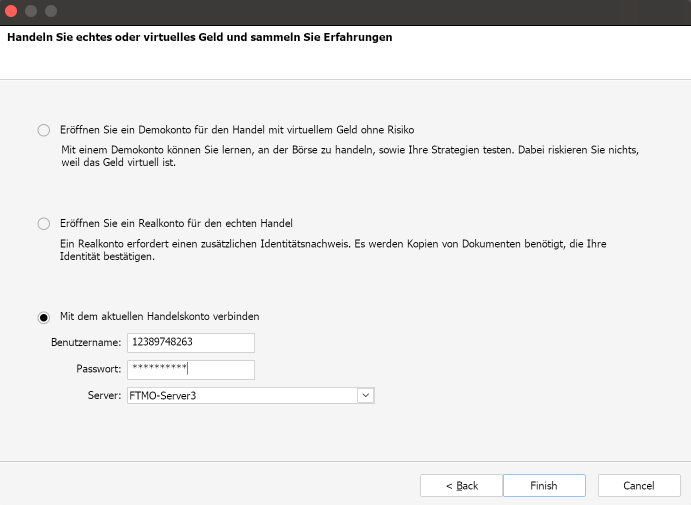Image resolution: width=691 pixels, height=505 pixels.
Task: Select the Demokonto radio button
Action: (43, 130)
